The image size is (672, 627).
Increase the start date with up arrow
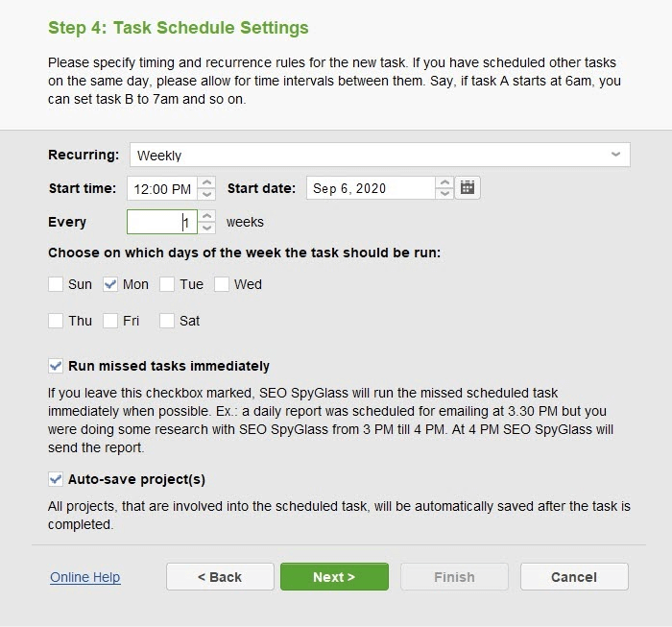(444, 182)
